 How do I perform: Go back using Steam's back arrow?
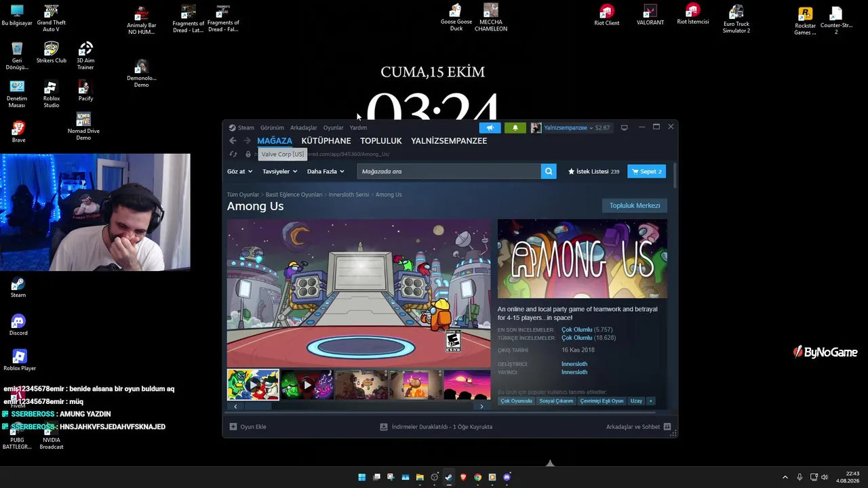pyautogui.click(x=233, y=141)
